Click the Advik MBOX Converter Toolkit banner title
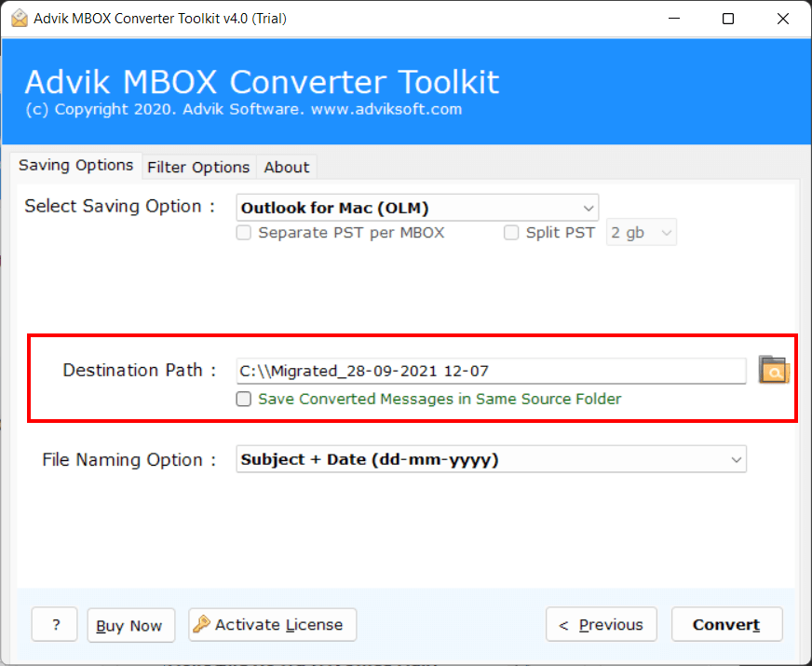The image size is (812, 666). [262, 82]
